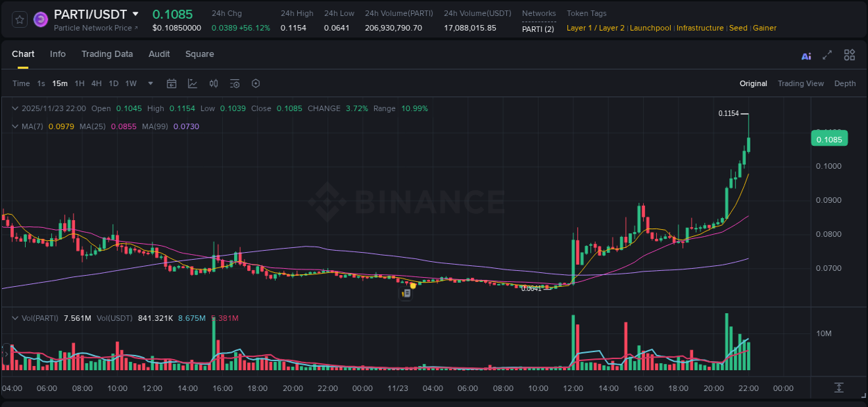Collapse the MA(7) overlay row
This screenshot has height=407, width=868.
15,126
